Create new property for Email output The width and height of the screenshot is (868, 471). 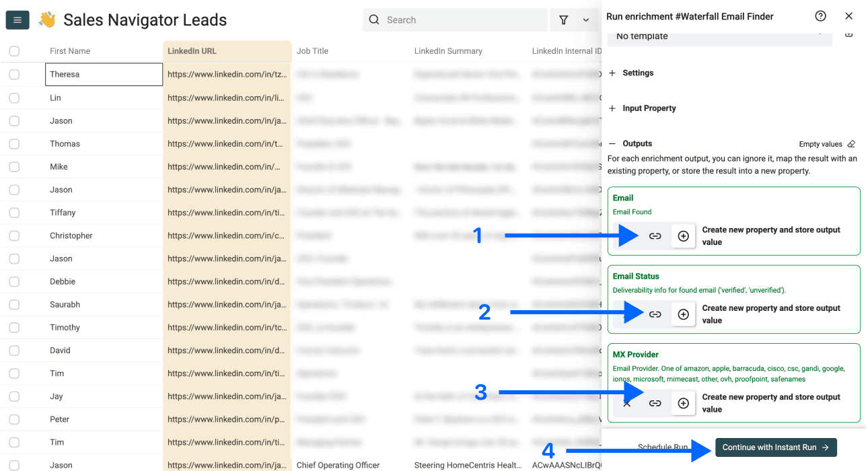[x=684, y=235]
